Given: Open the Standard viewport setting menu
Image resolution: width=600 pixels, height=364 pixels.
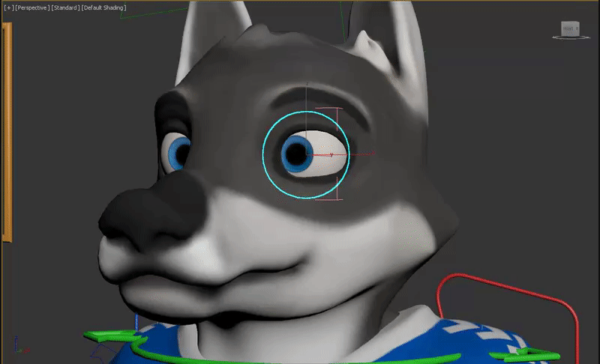Looking at the screenshot, I should 65,7.
